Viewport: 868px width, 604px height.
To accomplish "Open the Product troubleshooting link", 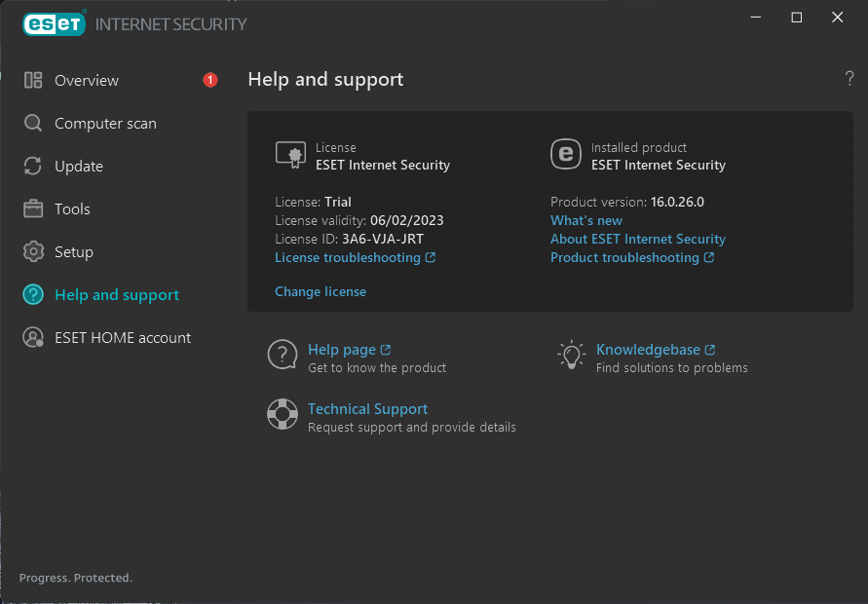I will 624,257.
